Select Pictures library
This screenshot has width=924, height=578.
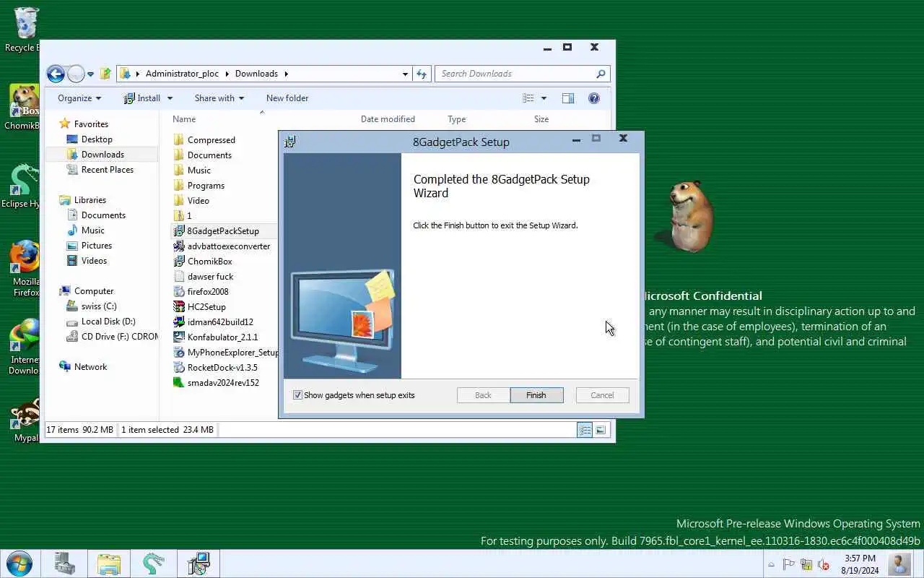[97, 246]
